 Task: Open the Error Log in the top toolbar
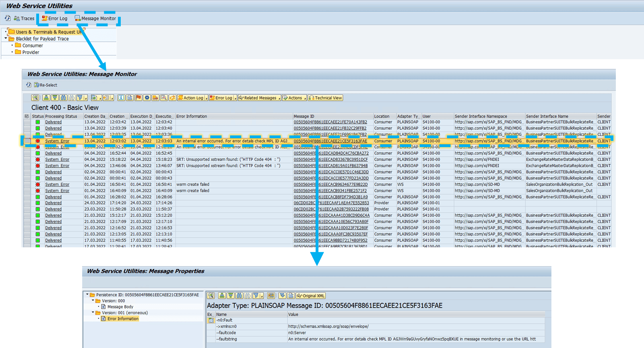[x=54, y=19]
